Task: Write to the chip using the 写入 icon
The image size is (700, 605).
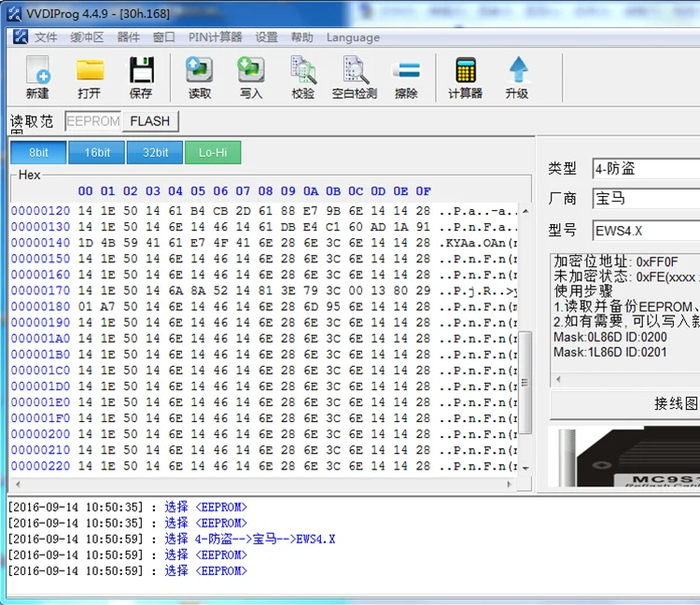Action: coord(251,77)
